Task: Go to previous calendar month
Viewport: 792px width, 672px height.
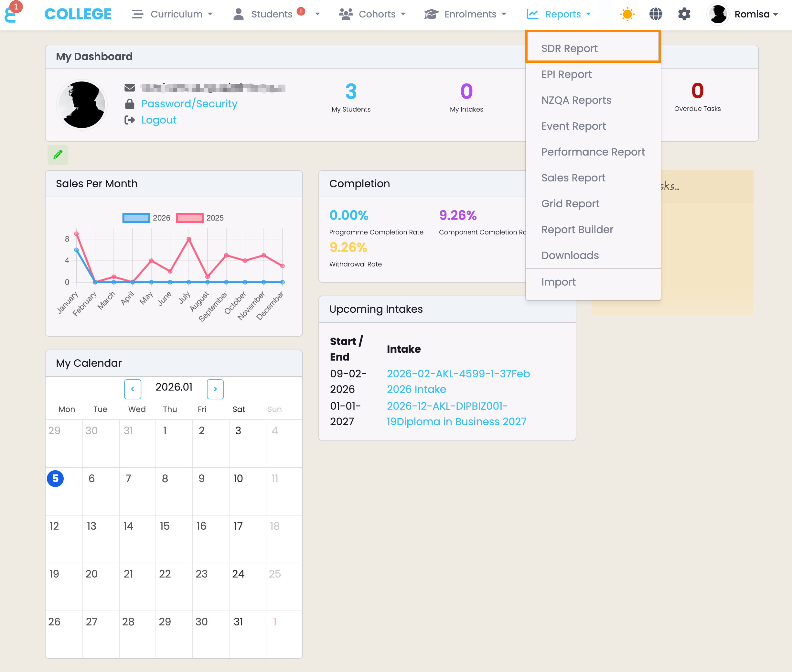Action: (133, 389)
